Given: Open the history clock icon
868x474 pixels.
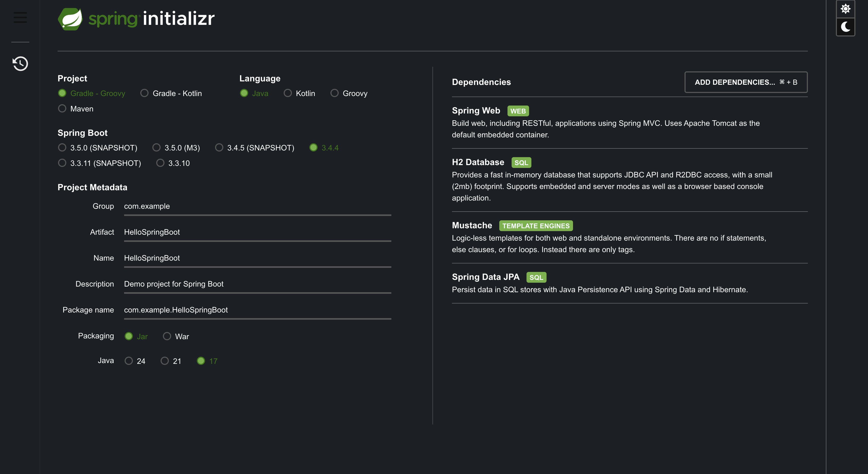Looking at the screenshot, I should point(20,64).
